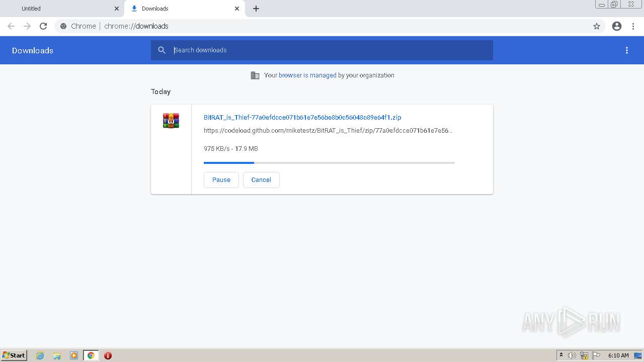Switch to the Untitled tab
The image size is (644, 362).
tap(62, 9)
